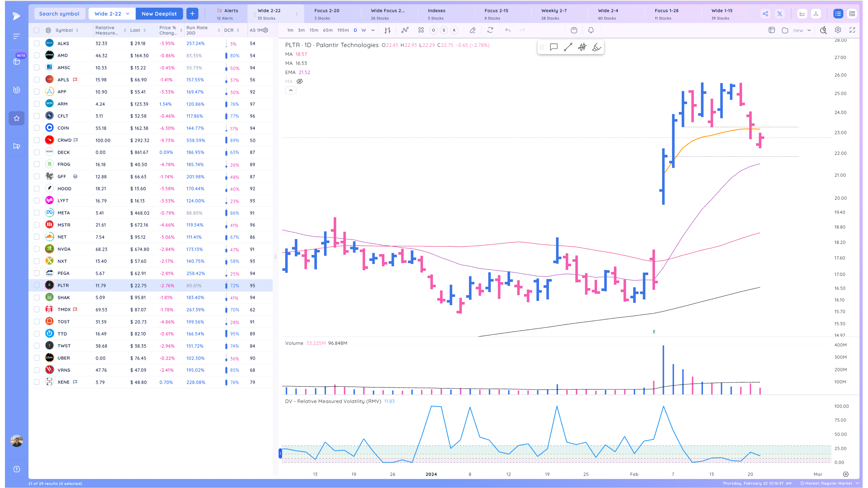
Task: Check the AMD row checkbox
Action: point(36,55)
